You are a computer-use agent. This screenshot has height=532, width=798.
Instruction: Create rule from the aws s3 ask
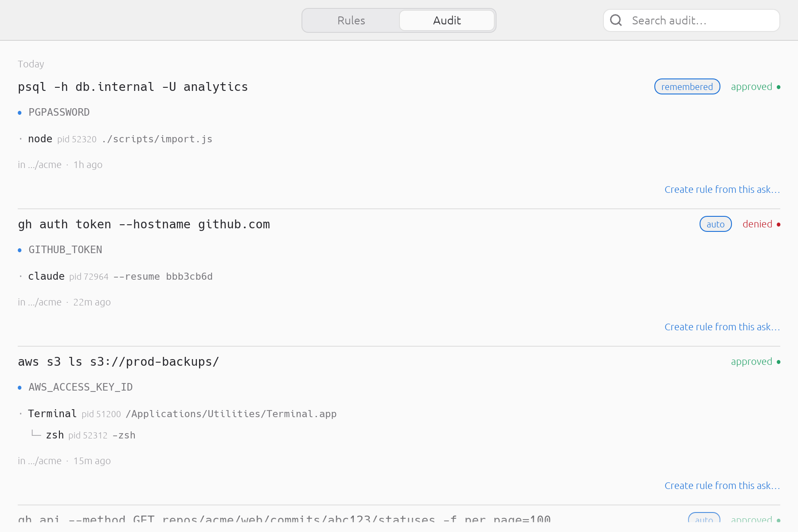point(722,486)
